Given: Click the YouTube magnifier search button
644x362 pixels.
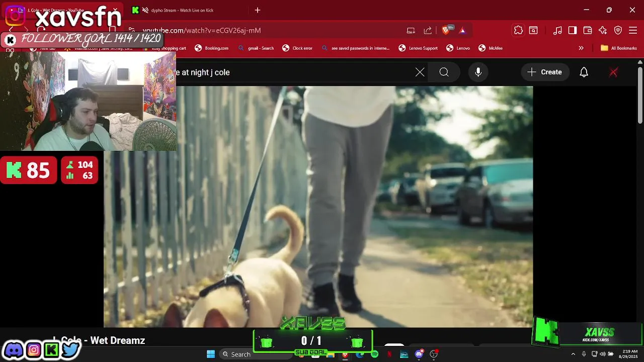Looking at the screenshot, I should click(444, 72).
